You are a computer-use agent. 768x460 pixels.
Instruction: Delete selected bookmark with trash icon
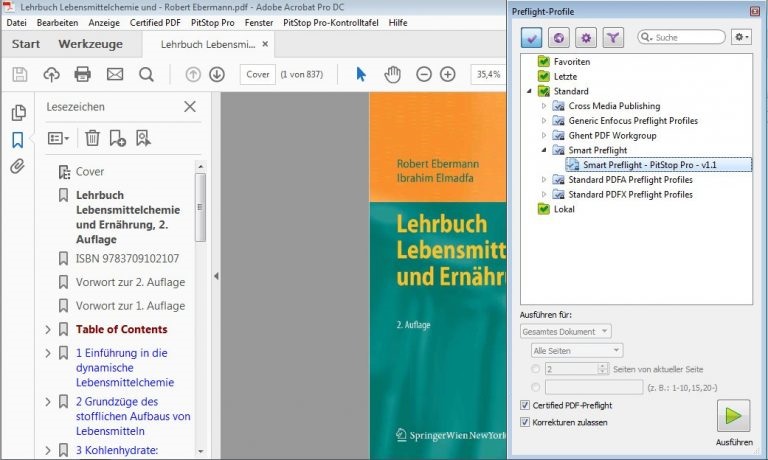[92, 138]
